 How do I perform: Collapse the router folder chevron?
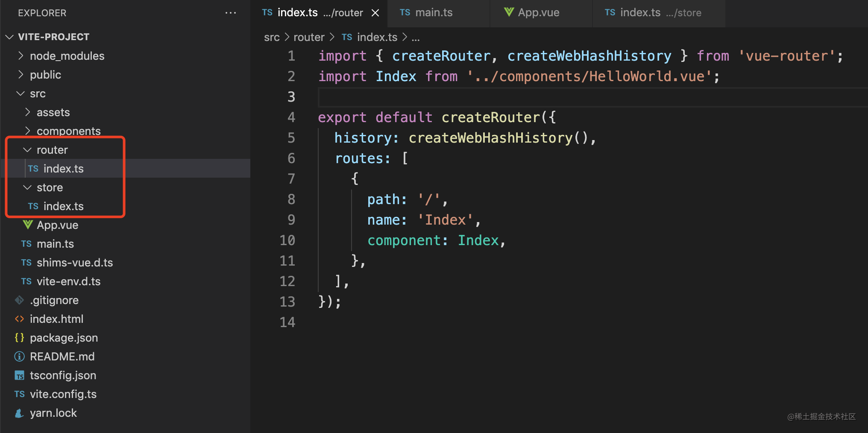click(27, 150)
